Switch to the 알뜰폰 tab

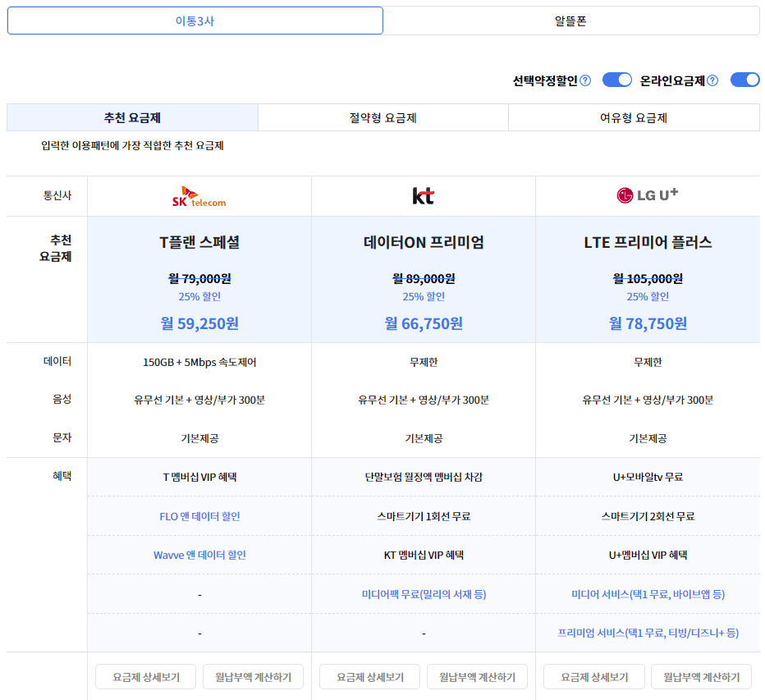(x=570, y=21)
